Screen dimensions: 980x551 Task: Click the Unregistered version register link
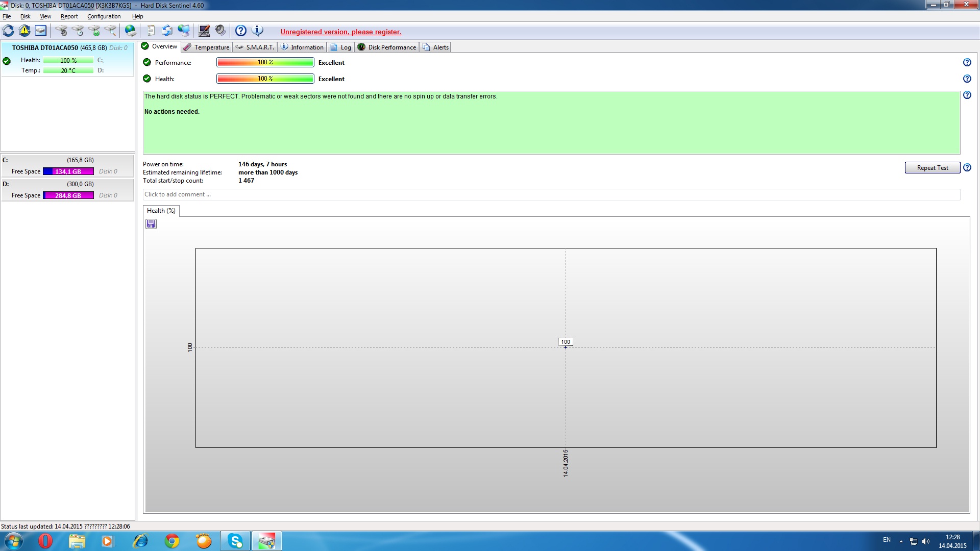[341, 32]
